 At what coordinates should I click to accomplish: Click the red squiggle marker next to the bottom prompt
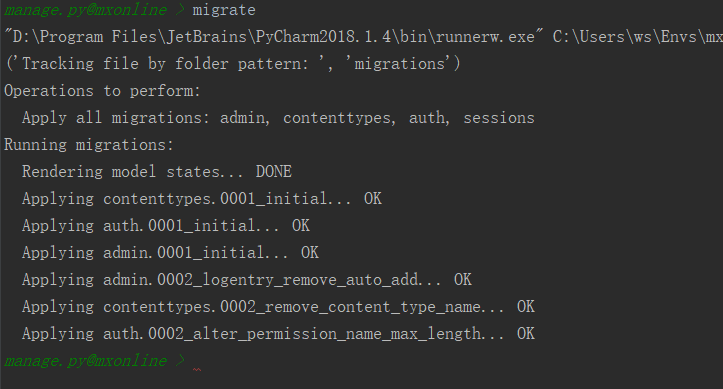pyautogui.click(x=197, y=370)
